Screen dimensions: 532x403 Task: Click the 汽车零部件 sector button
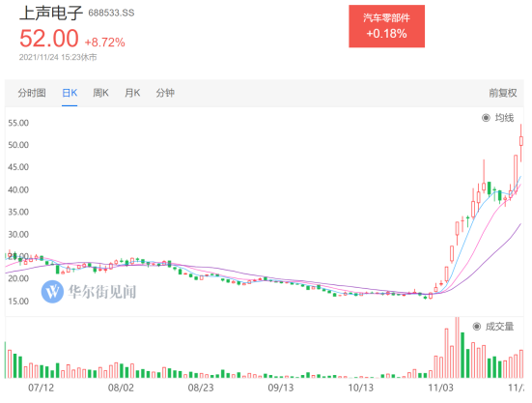[x=386, y=26]
